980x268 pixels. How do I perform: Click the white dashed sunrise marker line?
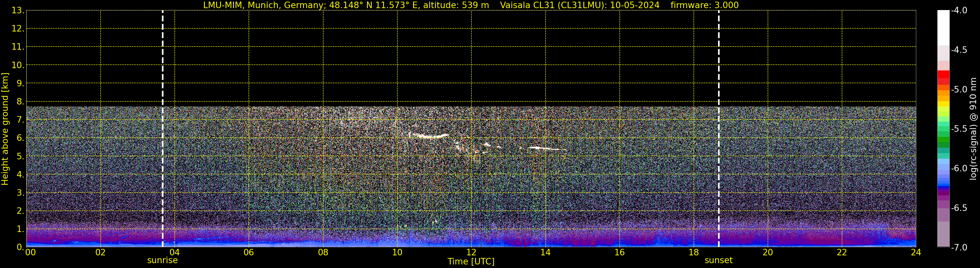[163, 129]
